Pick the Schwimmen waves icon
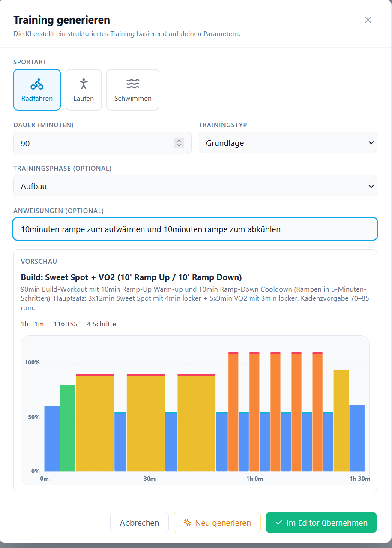 point(133,84)
